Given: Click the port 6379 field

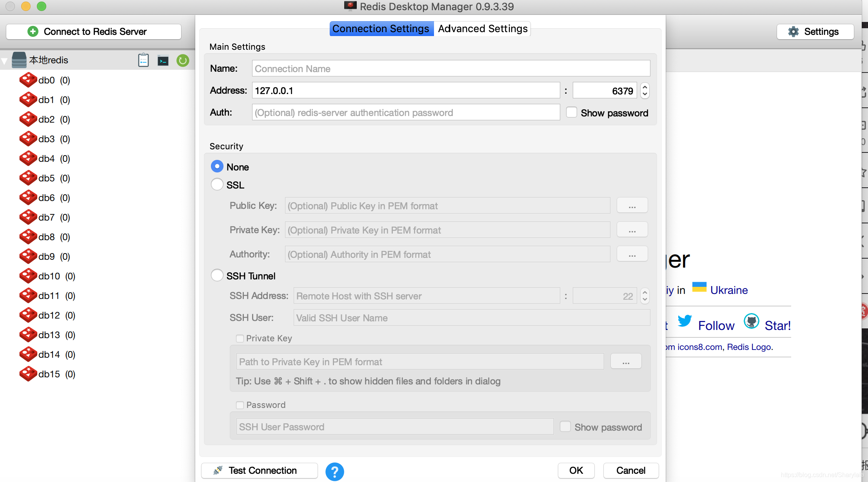Looking at the screenshot, I should (x=605, y=91).
